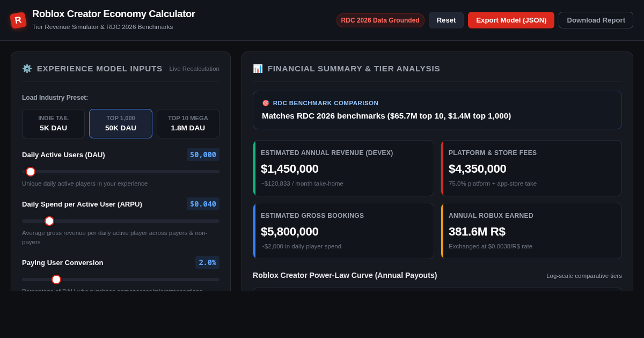
Task: Select the Estimated Gross Bookings card
Action: (343, 231)
